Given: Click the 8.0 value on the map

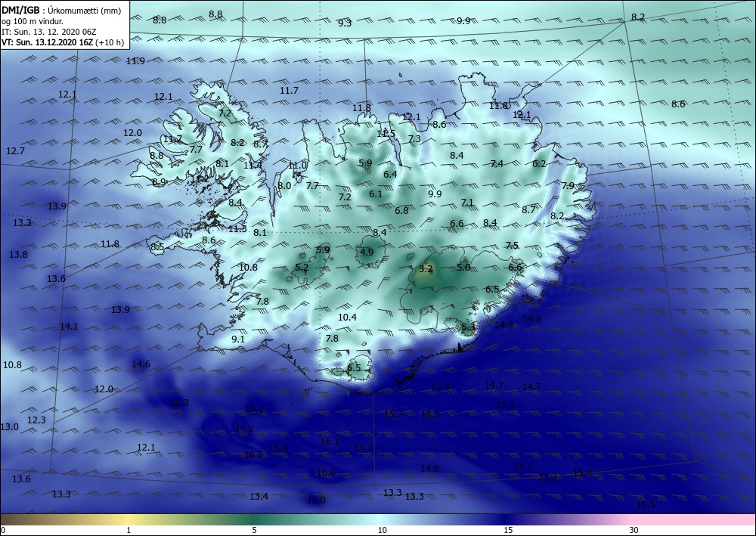Looking at the screenshot, I should (284, 185).
